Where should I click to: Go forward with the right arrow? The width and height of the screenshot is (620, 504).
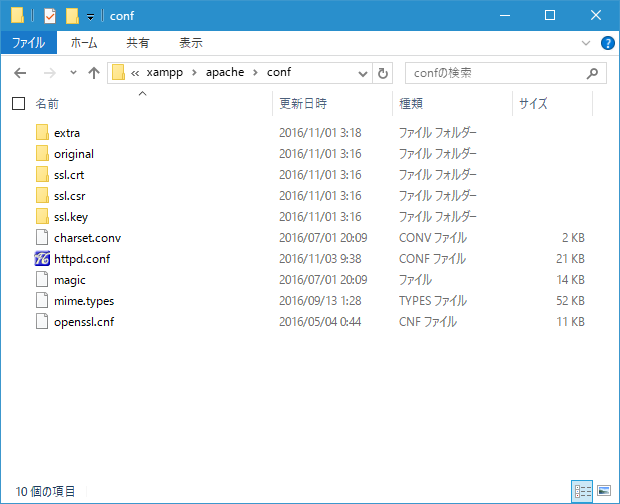(49, 73)
